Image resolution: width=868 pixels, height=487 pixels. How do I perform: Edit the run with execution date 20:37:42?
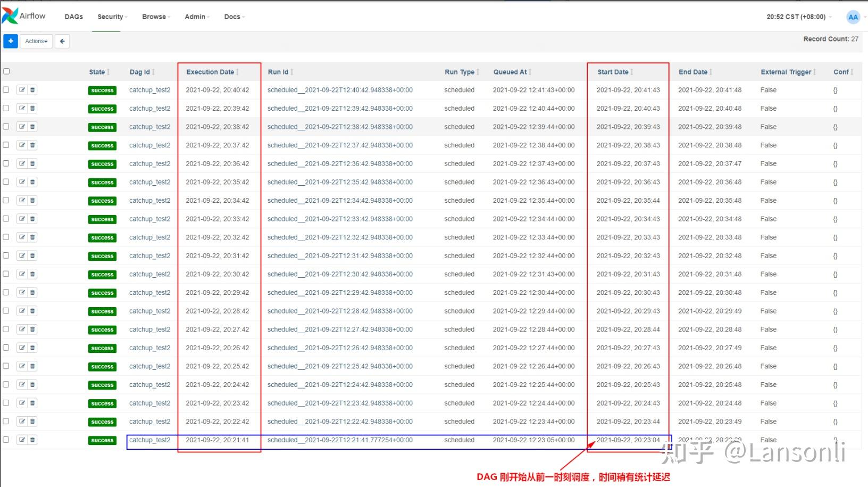[22, 145]
